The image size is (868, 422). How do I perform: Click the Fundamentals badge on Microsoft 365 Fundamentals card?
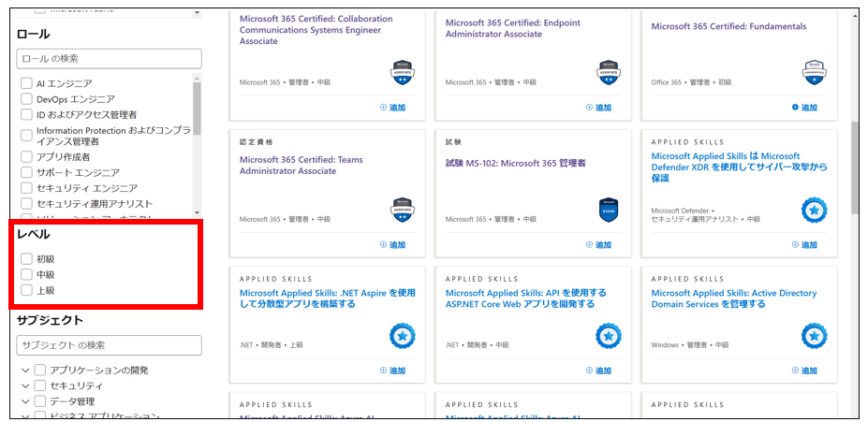[815, 72]
